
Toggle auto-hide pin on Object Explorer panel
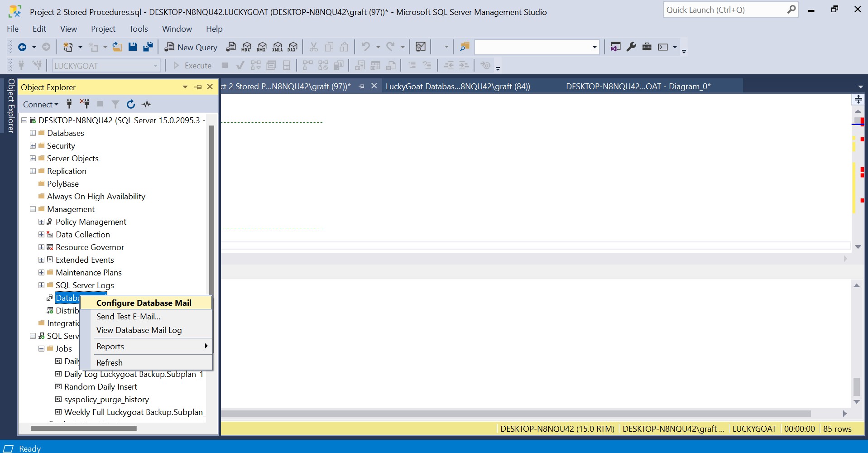point(198,87)
